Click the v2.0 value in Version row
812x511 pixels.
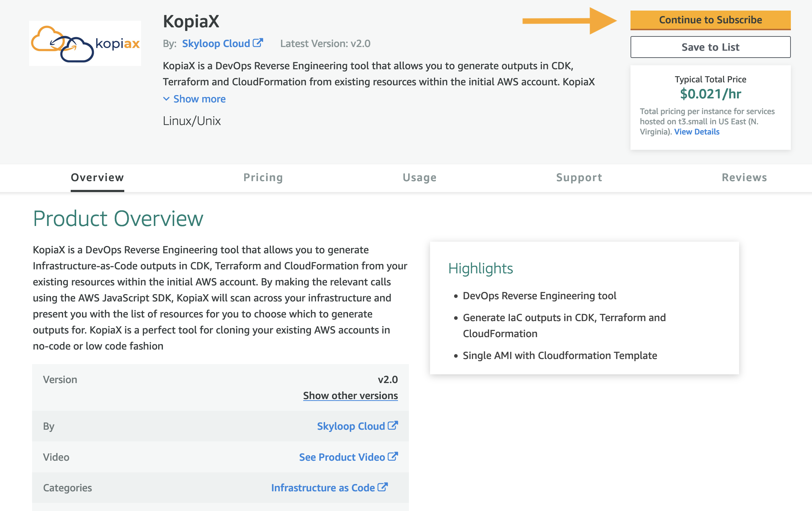click(388, 379)
